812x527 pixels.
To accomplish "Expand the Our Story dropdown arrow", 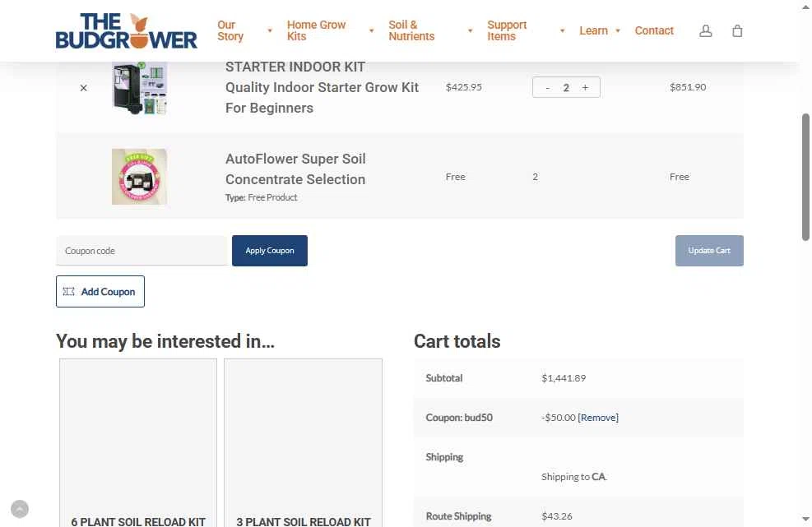I will tap(270, 31).
